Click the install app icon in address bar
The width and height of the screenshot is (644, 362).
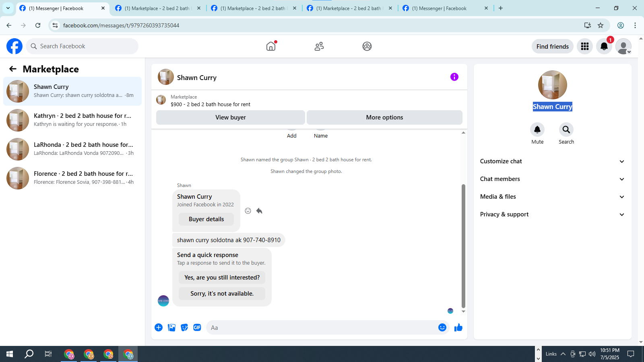588,25
